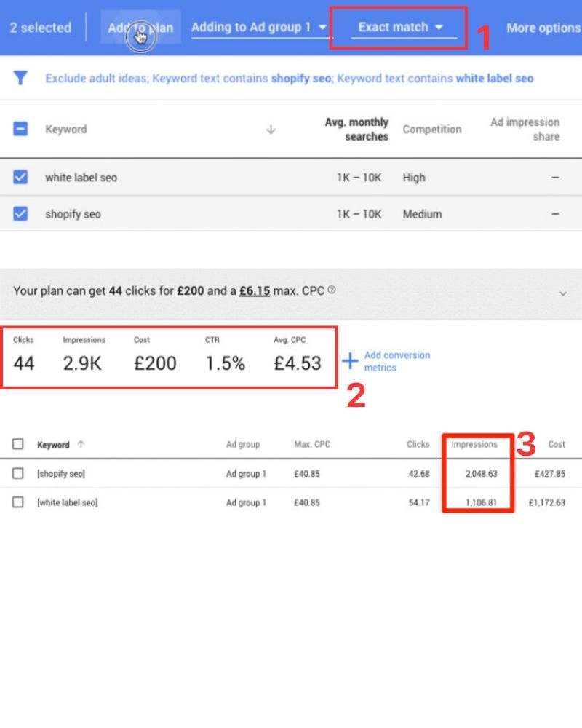This screenshot has width=582, height=728.
Task: Click the blue filter funnel icon
Action: 20,78
